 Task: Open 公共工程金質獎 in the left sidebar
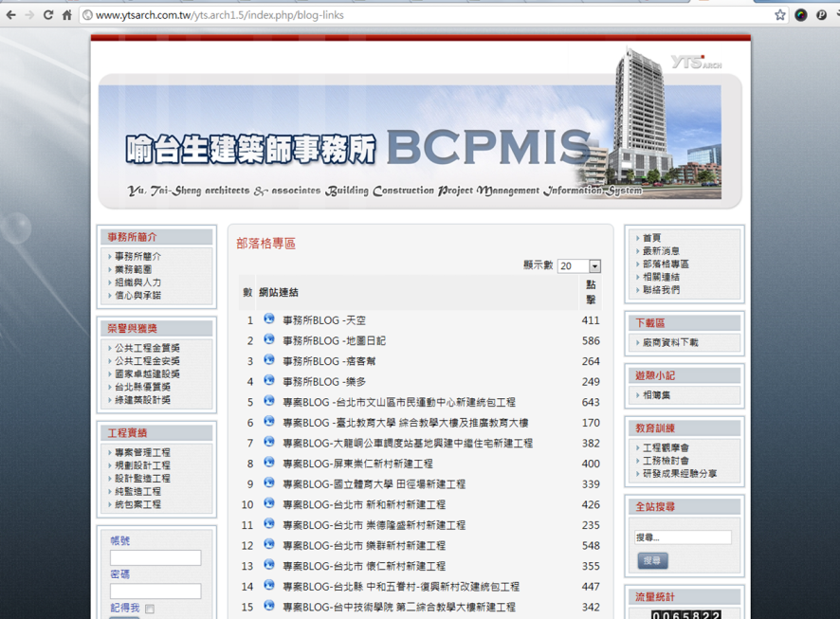coord(147,348)
